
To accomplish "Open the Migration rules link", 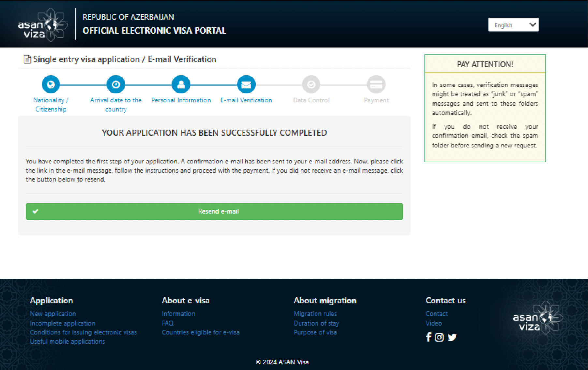I will coord(315,314).
